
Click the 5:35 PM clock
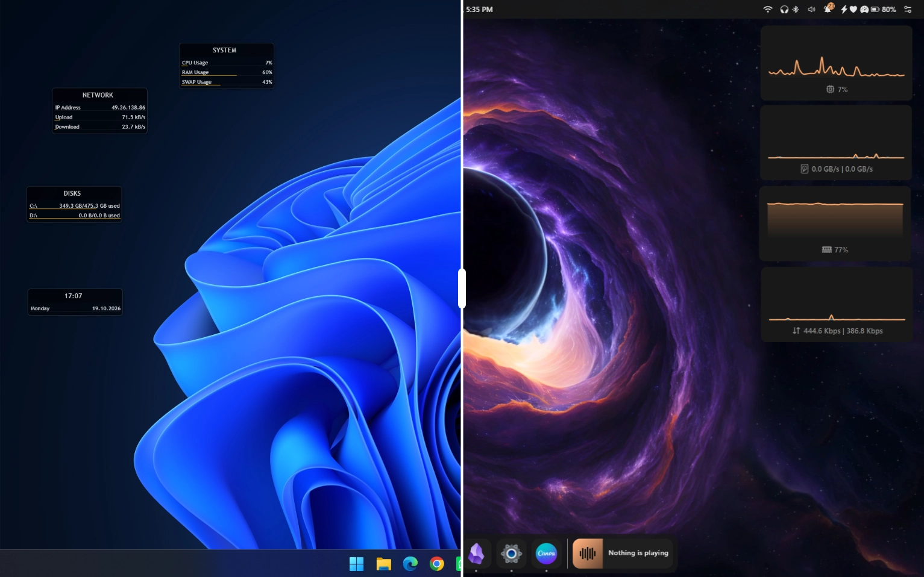pos(479,9)
